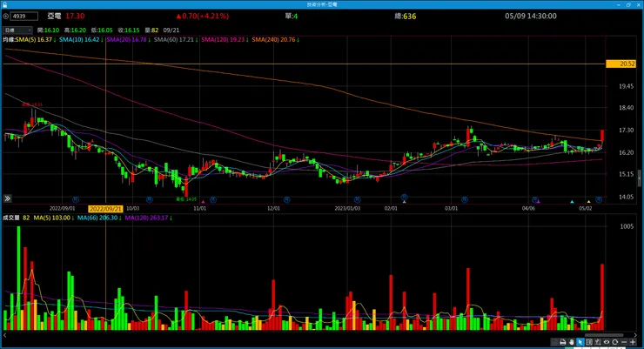The image size is (644, 349).
Task: Click the change value 0.70(+4.21%)
Action: coord(202,16)
